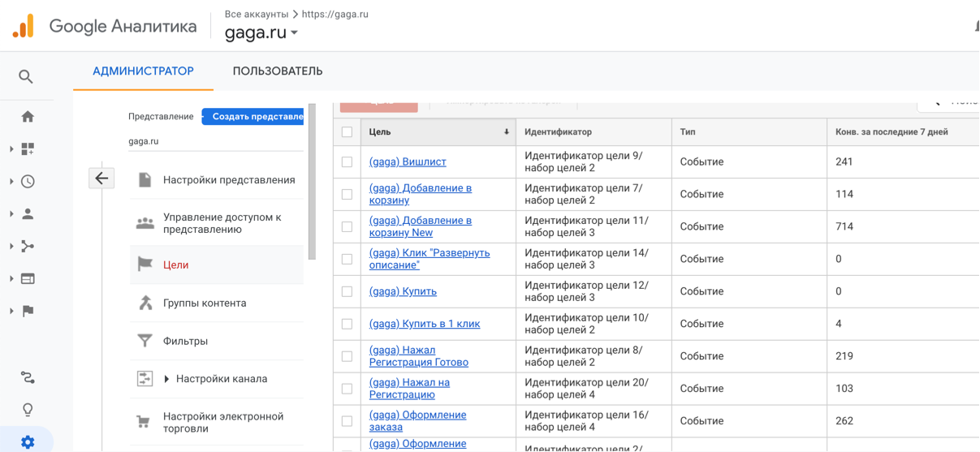The width and height of the screenshot is (980, 452).
Task: Click the sort arrow in Цель column header
Action: tap(507, 131)
